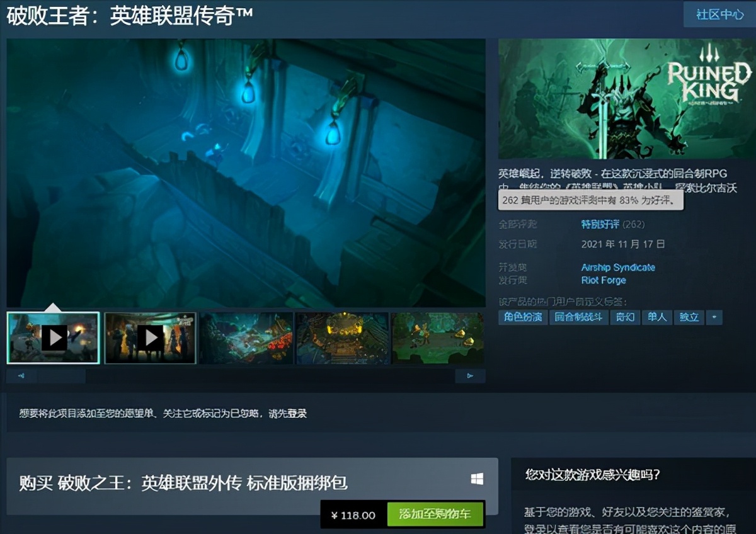Click the 您对这款游戏感兴趣吗 heading
Viewport: 756px width, 534px height.
pyautogui.click(x=593, y=474)
